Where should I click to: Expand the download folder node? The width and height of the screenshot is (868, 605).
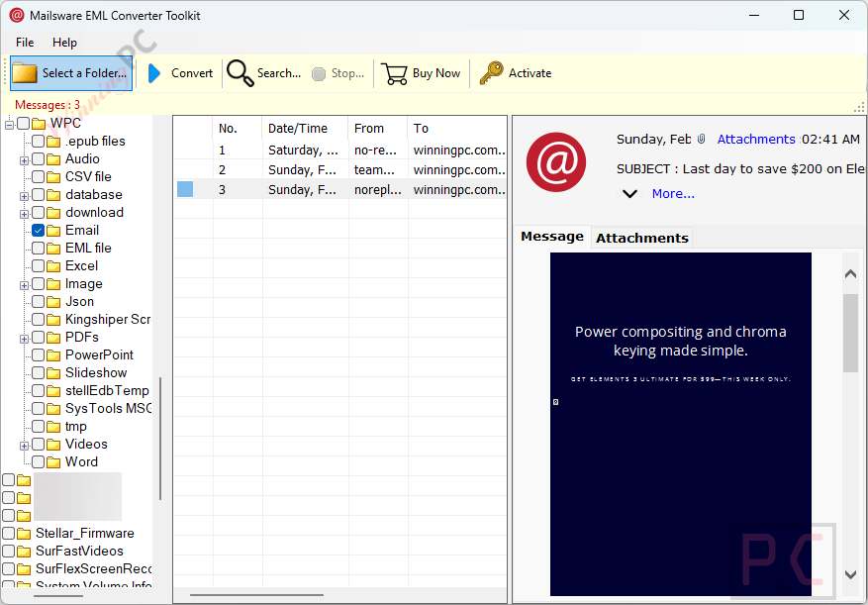[25, 214]
